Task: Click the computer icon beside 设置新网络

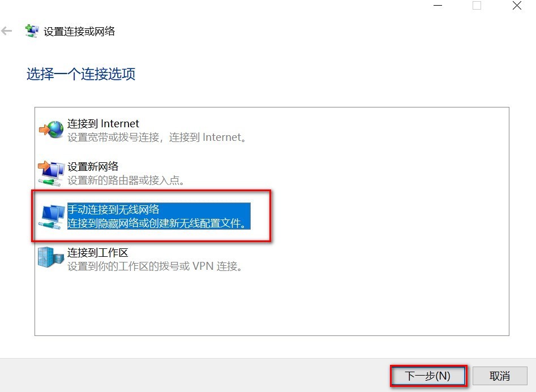Action: 52,173
